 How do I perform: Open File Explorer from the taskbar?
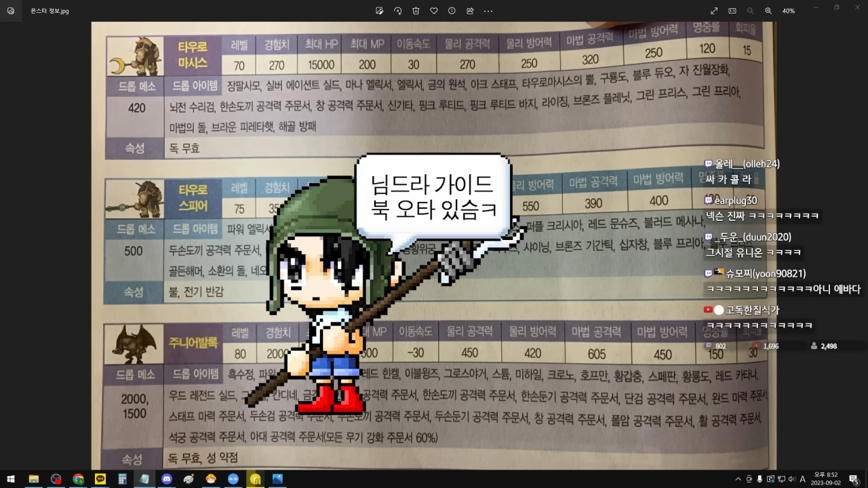(x=33, y=479)
